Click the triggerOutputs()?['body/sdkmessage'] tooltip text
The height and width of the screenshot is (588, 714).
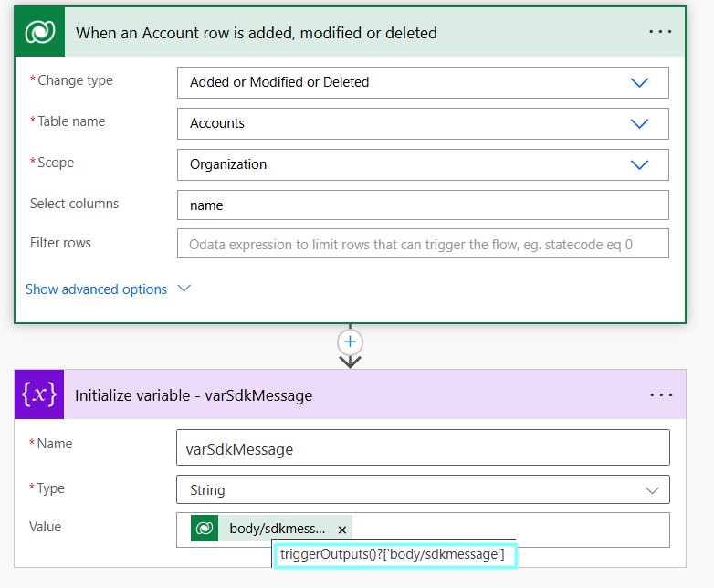393,554
